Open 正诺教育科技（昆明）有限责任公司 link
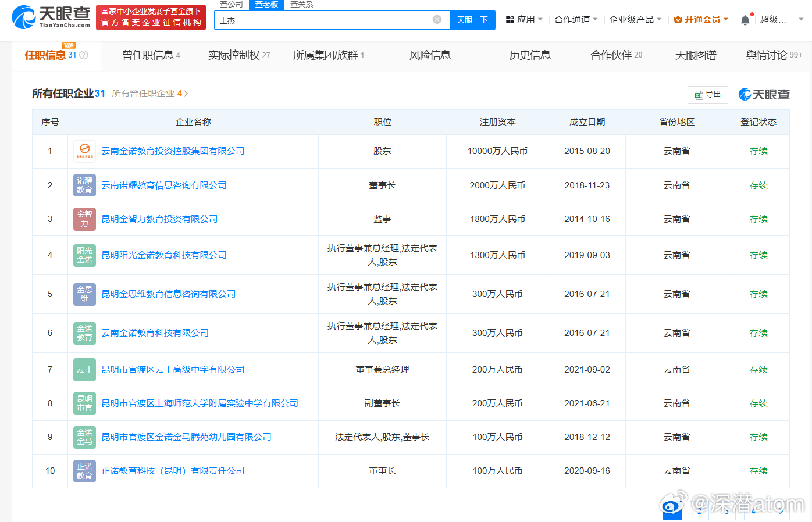This screenshot has height=522, width=812. (x=173, y=471)
